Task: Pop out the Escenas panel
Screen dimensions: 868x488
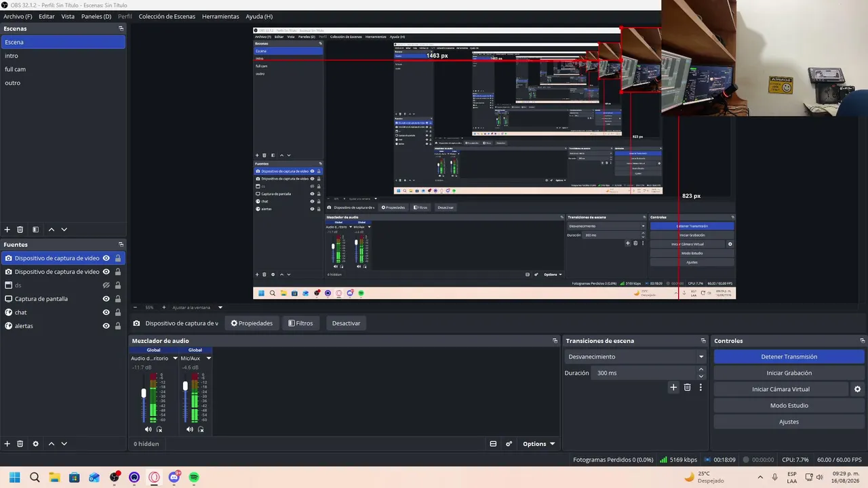Action: coord(121,28)
